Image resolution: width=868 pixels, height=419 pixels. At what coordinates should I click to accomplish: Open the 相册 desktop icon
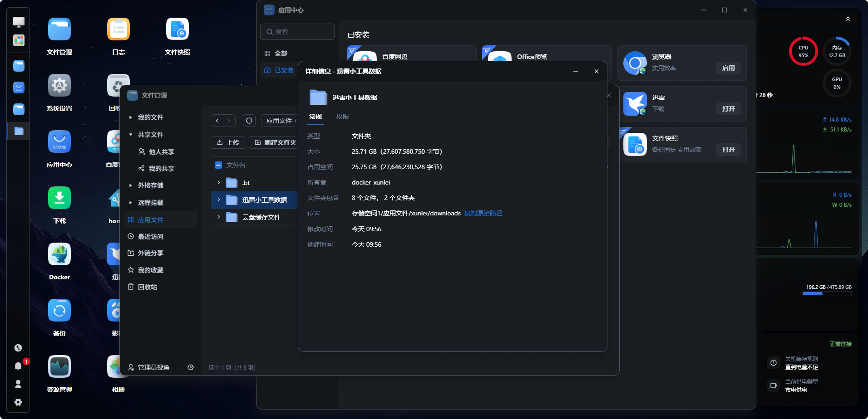click(113, 367)
